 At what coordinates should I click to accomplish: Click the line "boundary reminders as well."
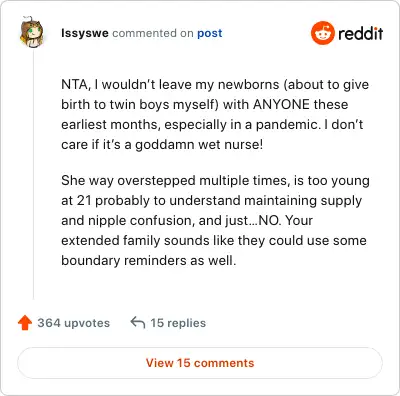point(149,260)
